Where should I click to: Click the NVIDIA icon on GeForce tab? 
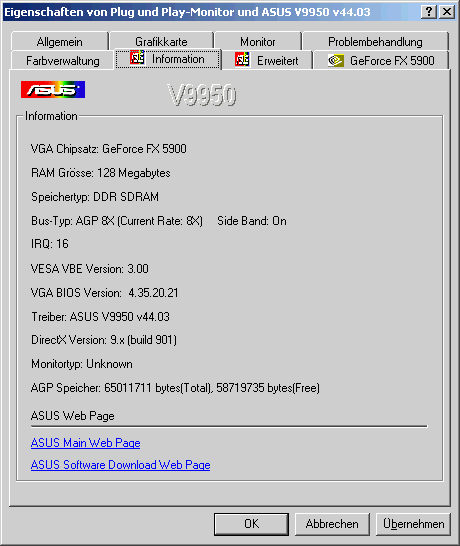[x=336, y=61]
